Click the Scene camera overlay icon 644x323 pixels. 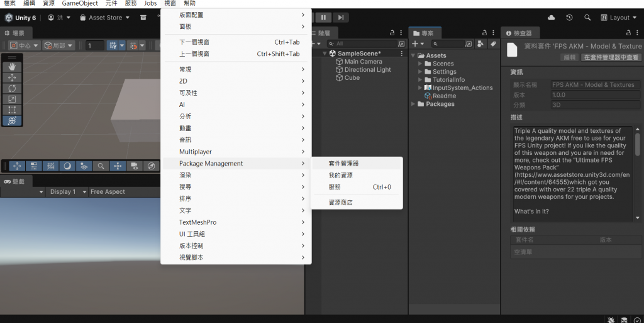click(135, 166)
